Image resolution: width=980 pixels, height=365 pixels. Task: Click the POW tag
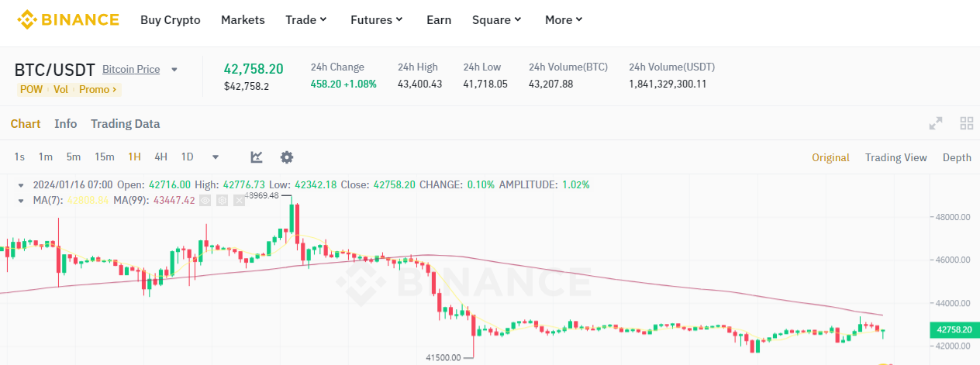pos(31,90)
